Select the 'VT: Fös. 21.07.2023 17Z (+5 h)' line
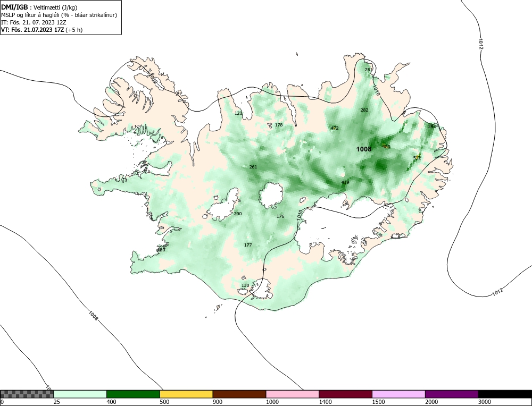This screenshot has height=406, width=532. [41, 29]
